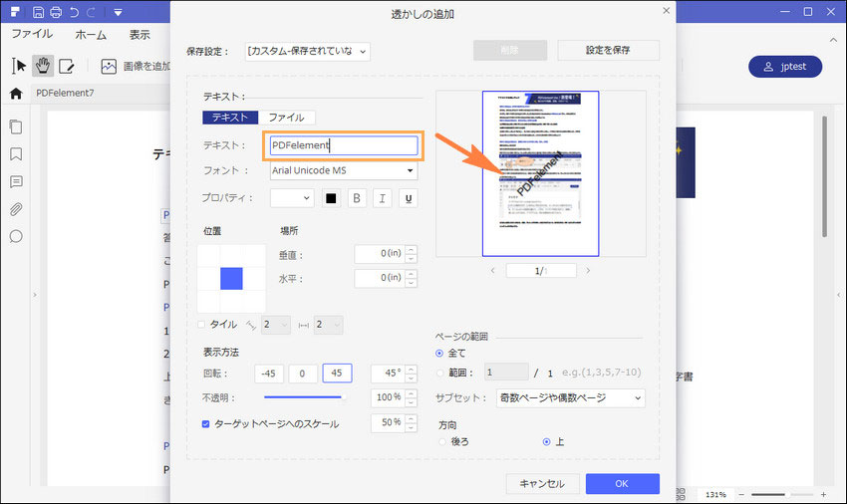
Task: Open the quick access customize arrow
Action: [x=118, y=12]
